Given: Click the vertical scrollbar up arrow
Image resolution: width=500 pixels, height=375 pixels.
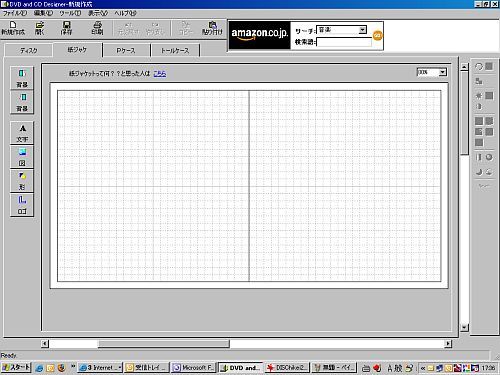Looking at the screenshot, I should [x=464, y=67].
